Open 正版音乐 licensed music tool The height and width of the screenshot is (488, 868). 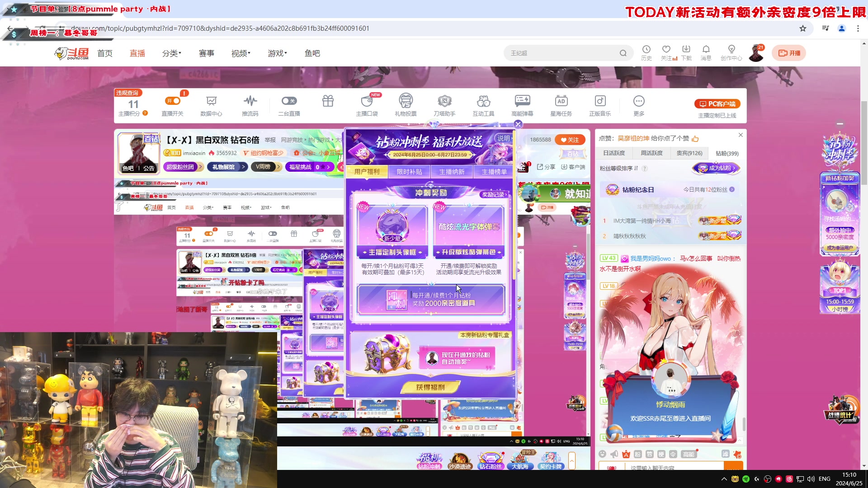coord(600,105)
